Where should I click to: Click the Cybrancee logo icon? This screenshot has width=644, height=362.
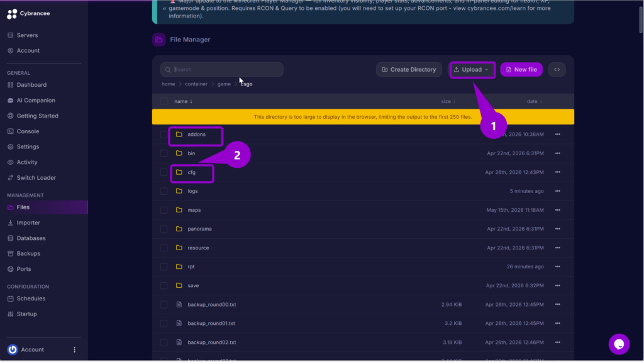[x=12, y=14]
